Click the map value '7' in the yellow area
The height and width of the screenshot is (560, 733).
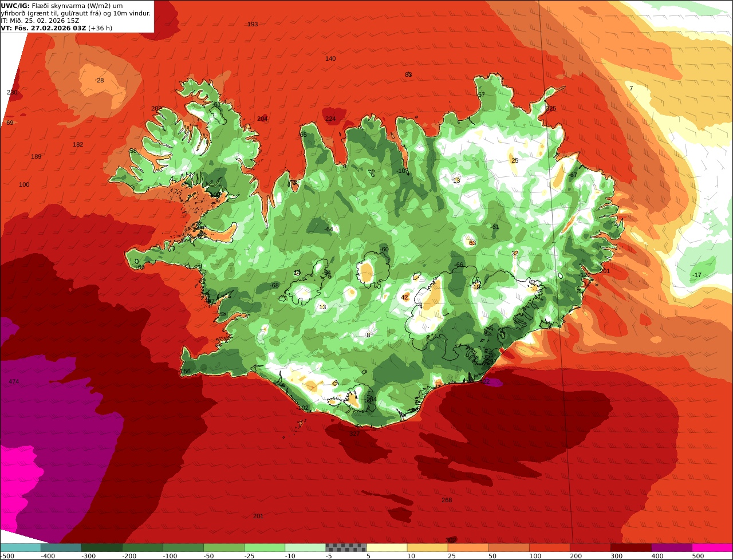(x=631, y=88)
